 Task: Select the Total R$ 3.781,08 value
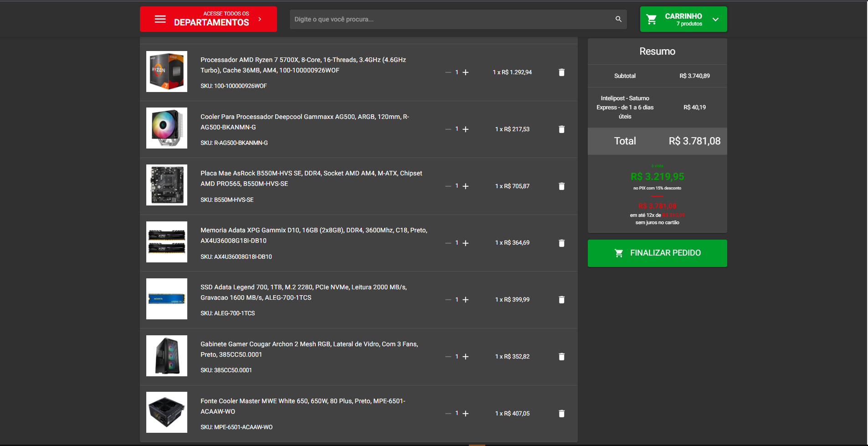pos(694,141)
